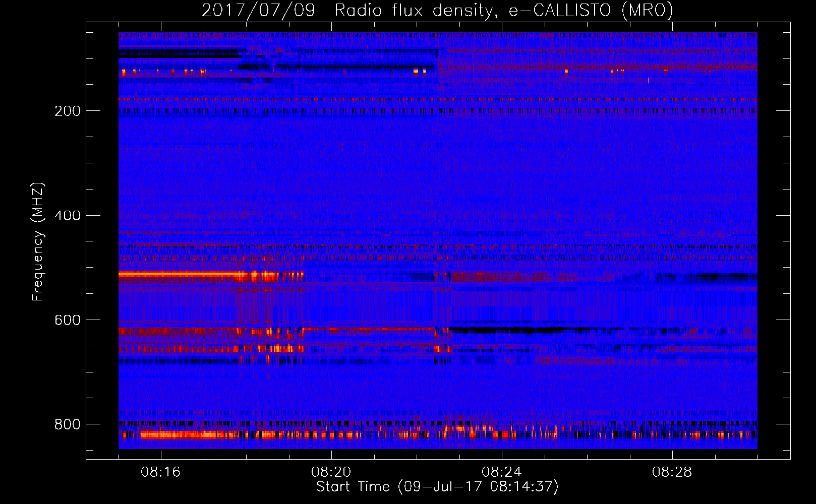Click the 400 frequency tick label
This screenshot has width=816, height=504.
68,216
